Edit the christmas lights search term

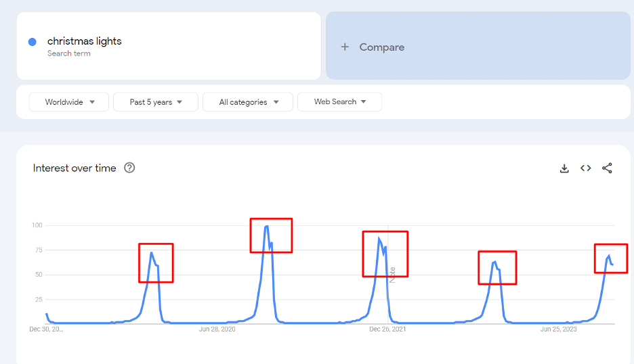(84, 41)
